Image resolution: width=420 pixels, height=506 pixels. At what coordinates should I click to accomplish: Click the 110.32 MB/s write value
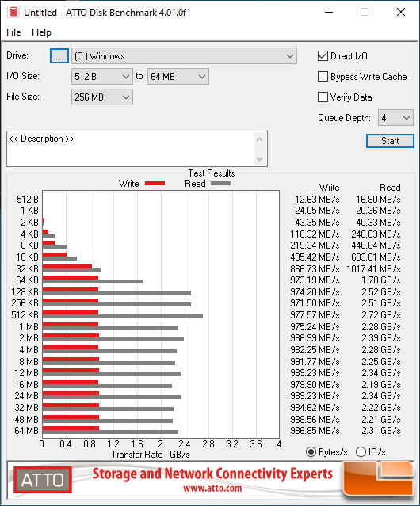[x=315, y=234]
